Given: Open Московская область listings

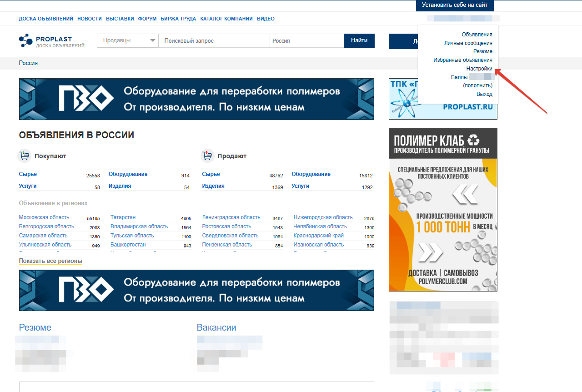Looking at the screenshot, I should [44, 217].
